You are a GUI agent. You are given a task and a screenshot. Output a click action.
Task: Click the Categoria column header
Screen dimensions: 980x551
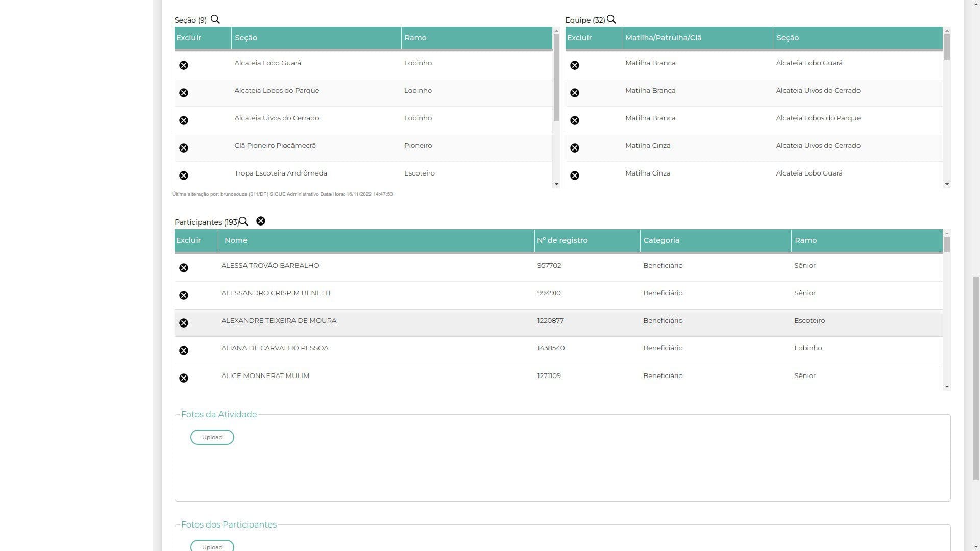[x=661, y=240]
